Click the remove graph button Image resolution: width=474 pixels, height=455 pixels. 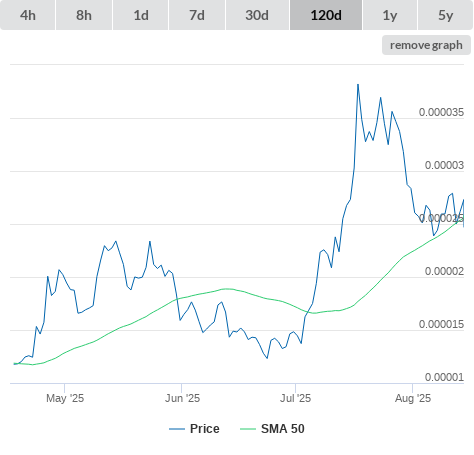click(x=426, y=45)
